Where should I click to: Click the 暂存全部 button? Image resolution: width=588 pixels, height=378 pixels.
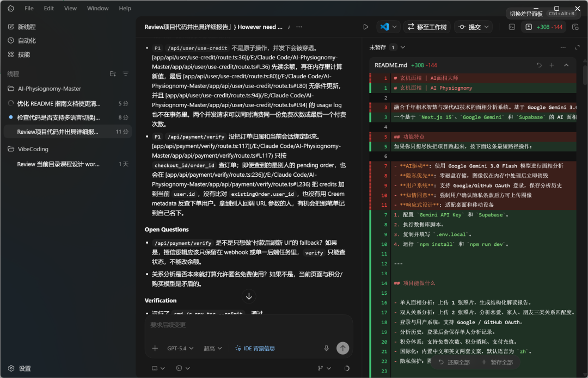pos(497,362)
